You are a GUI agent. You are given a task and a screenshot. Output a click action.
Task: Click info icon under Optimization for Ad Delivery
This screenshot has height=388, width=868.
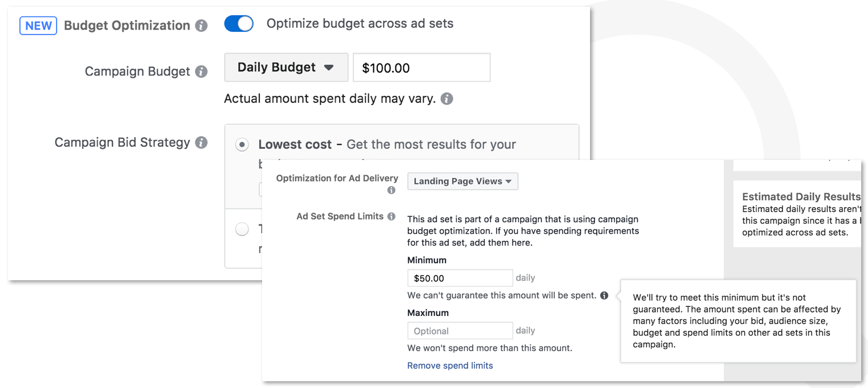(x=391, y=191)
